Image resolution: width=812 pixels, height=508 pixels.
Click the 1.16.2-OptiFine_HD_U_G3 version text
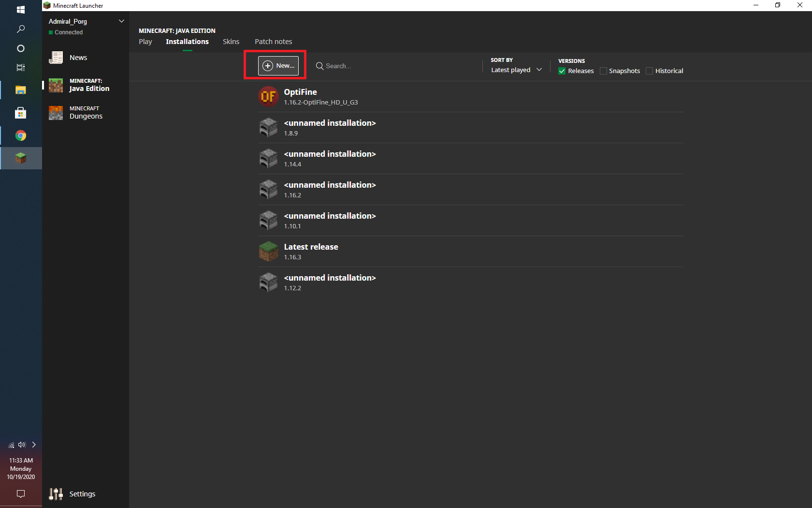(x=321, y=103)
